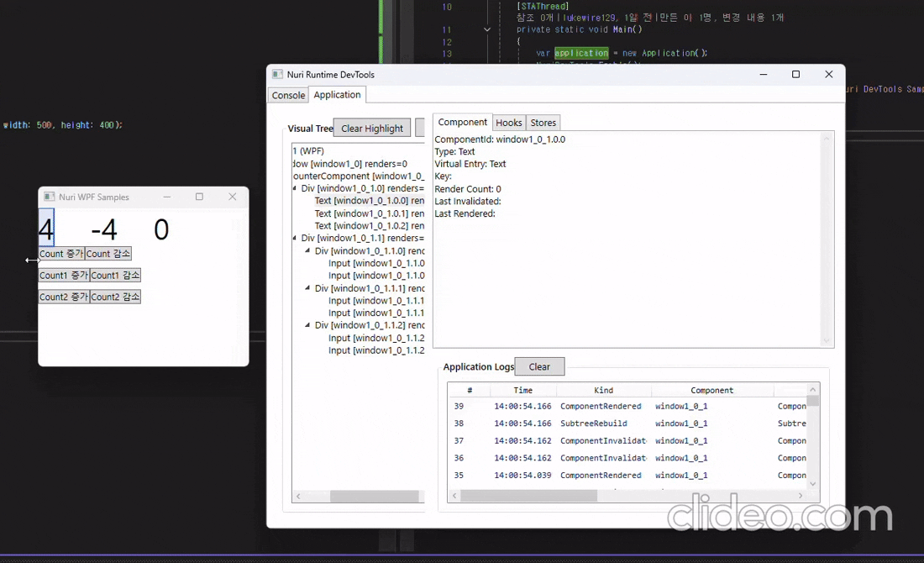Select the Application tab in DevTools
Image resolution: width=924 pixels, height=563 pixels.
click(x=337, y=94)
